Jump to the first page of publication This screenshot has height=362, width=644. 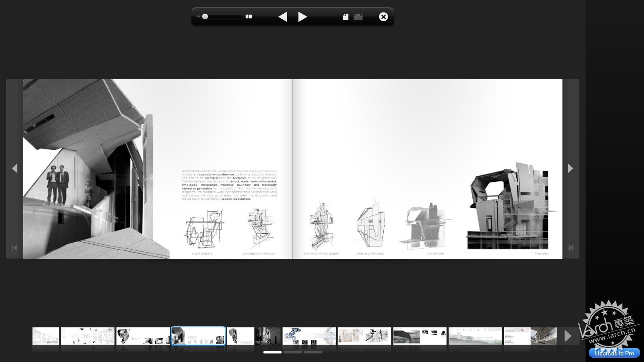(15, 247)
